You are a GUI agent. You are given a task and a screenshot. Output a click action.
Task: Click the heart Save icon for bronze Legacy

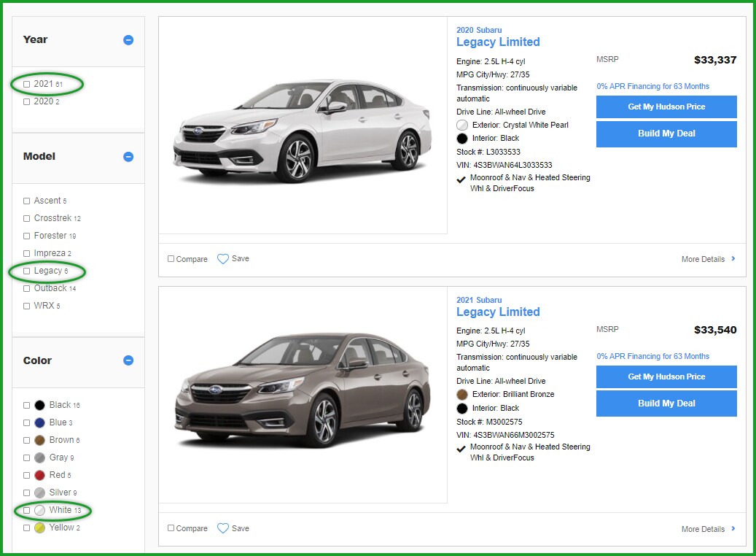click(x=223, y=528)
